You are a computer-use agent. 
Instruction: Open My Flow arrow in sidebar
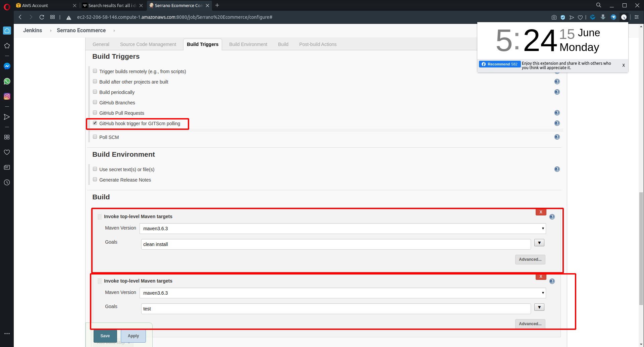(x=7, y=117)
